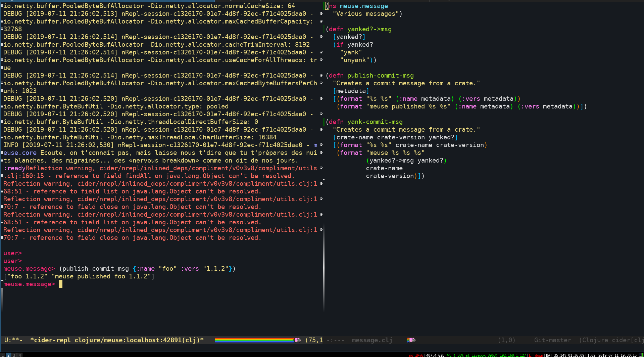Click the disk space 407,4 GiB indicator
Viewport: 644px width, 357px height.
[x=435, y=355]
